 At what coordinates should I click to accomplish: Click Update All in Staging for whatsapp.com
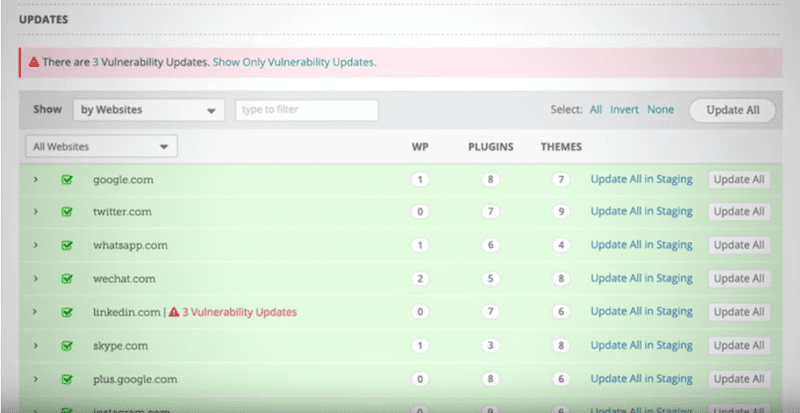tap(642, 245)
